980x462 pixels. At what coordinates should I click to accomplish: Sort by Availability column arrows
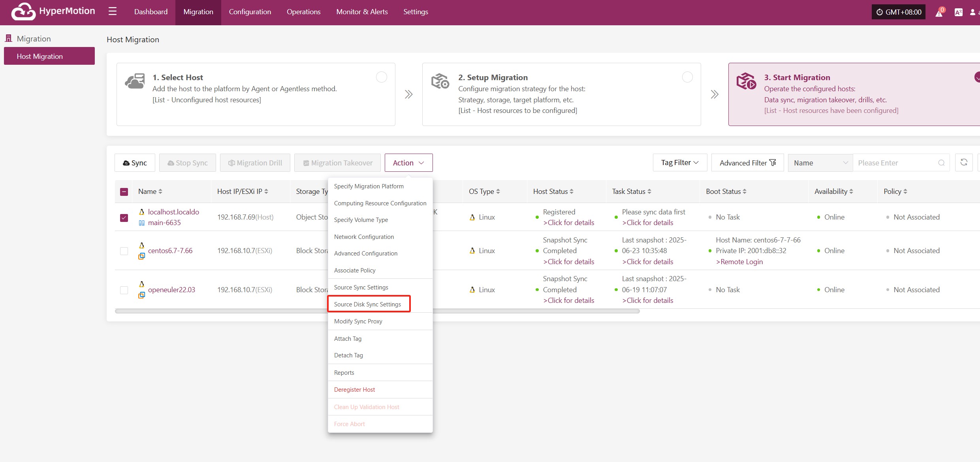coord(851,192)
